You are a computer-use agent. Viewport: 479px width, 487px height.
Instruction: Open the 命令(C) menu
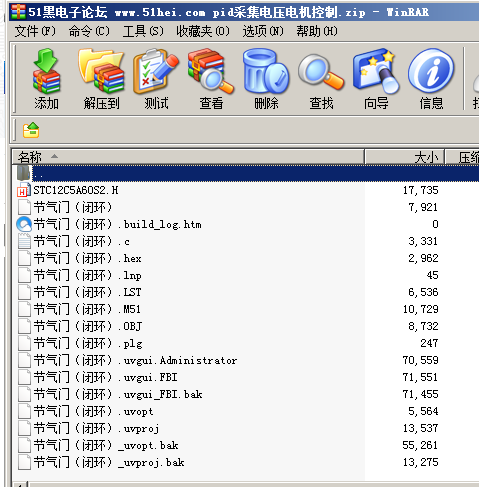[89, 31]
